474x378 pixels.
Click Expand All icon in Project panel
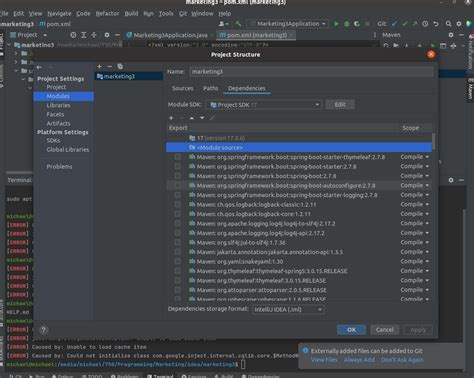84,35
